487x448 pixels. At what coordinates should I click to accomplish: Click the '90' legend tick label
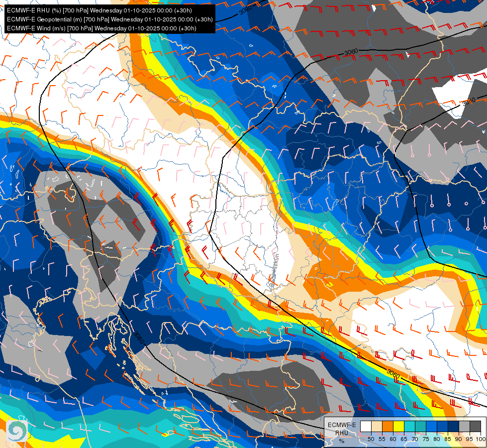[x=459, y=439]
